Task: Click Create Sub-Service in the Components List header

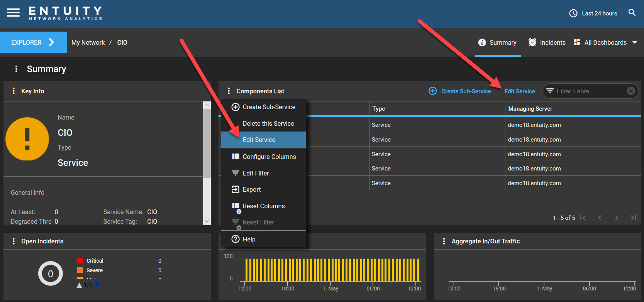Action: pos(460,91)
